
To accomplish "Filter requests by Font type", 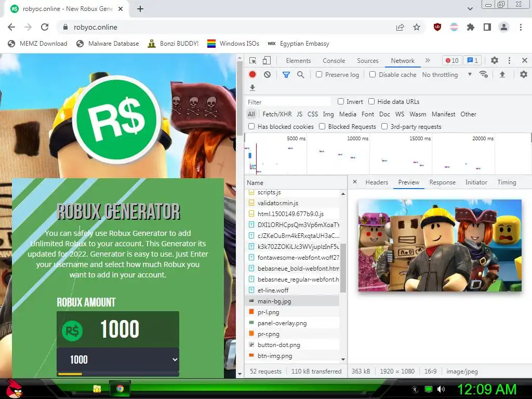I will point(368,114).
